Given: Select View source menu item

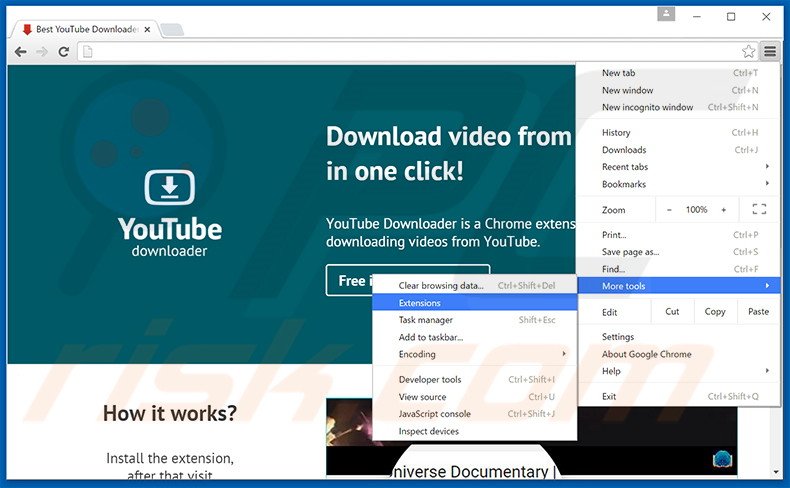Looking at the screenshot, I should [x=474, y=397].
